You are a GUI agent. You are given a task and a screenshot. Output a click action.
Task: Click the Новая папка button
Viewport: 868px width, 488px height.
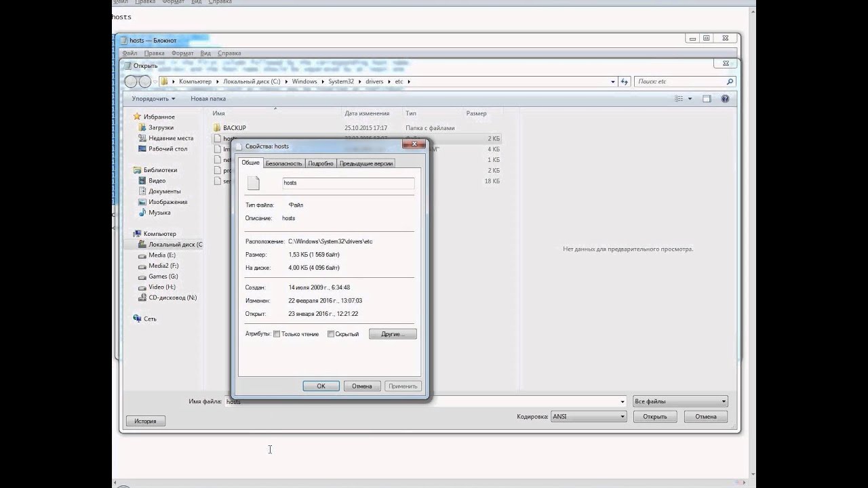(208, 99)
